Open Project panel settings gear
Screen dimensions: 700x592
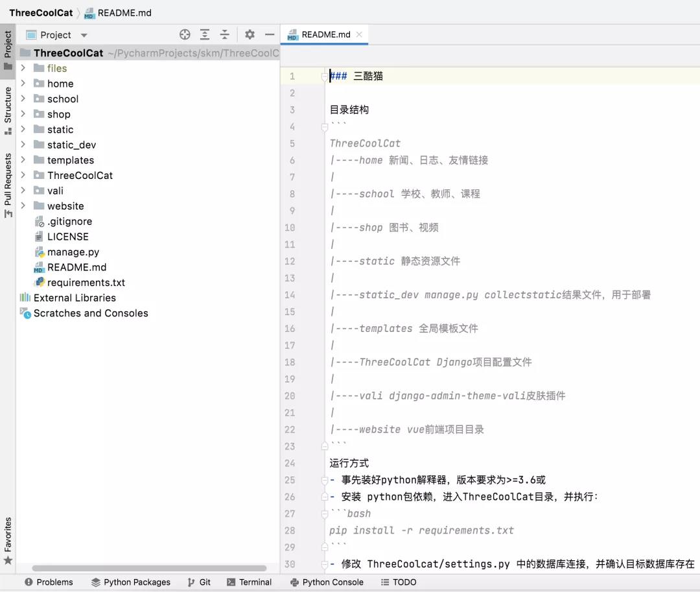point(250,34)
